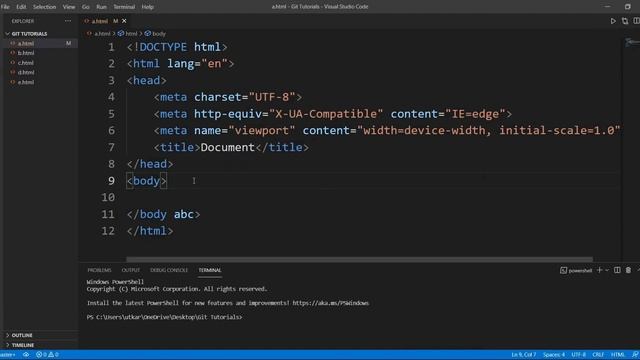
Task: Click the opening body tag on line 9
Action: tap(147, 181)
